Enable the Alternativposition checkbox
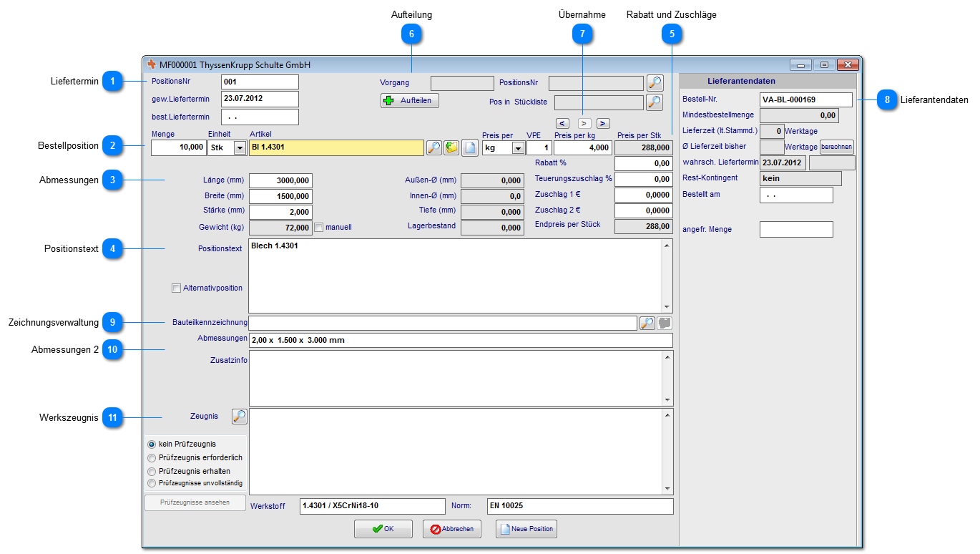Image resolution: width=980 pixels, height=554 pixels. pyautogui.click(x=176, y=288)
